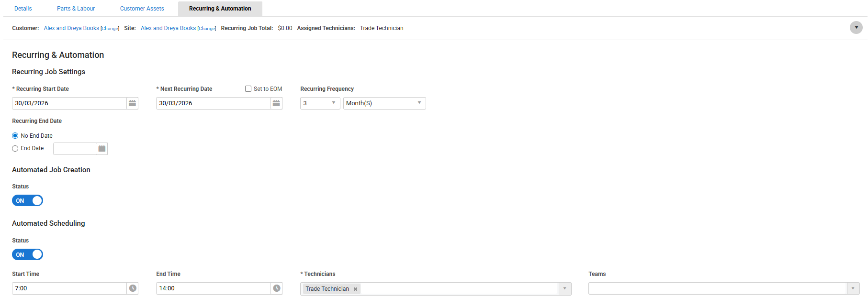Click Change link next to Site

tap(207, 29)
